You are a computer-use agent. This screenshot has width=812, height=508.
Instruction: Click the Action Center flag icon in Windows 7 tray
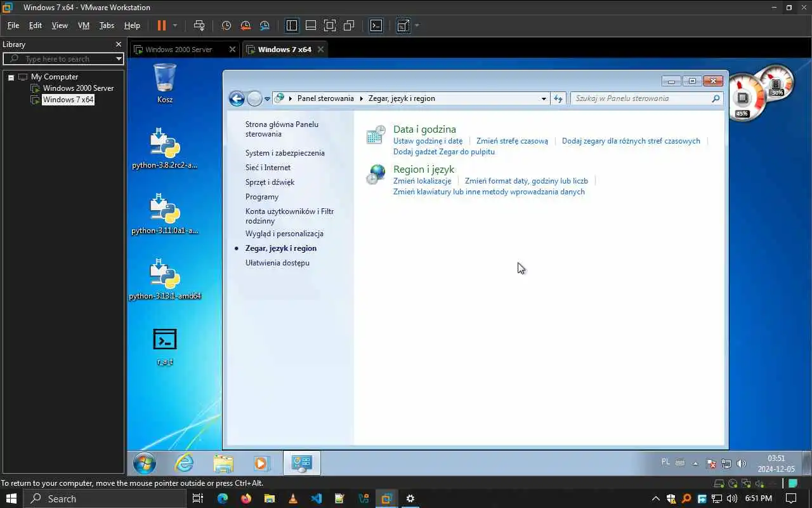[712, 464]
